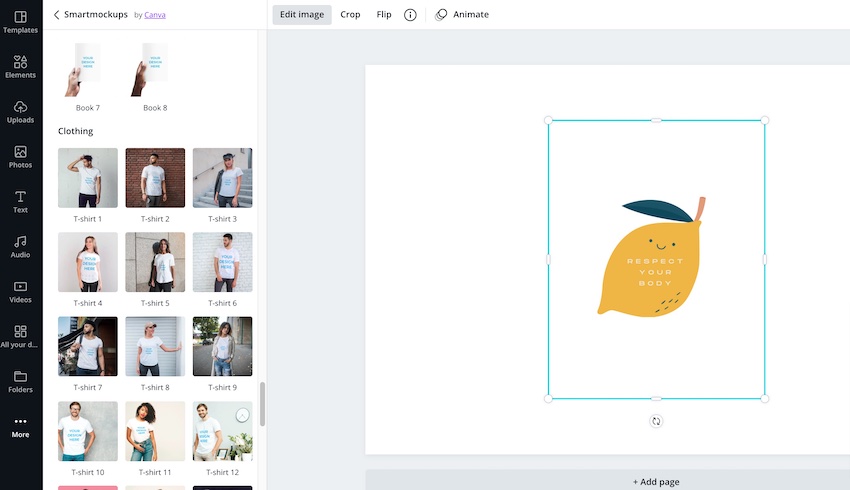Click the top-left corner resize handle
The height and width of the screenshot is (490, 850).
[548, 120]
